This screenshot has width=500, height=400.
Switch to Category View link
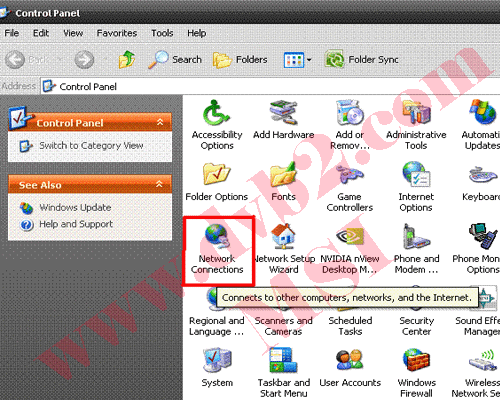click(91, 146)
